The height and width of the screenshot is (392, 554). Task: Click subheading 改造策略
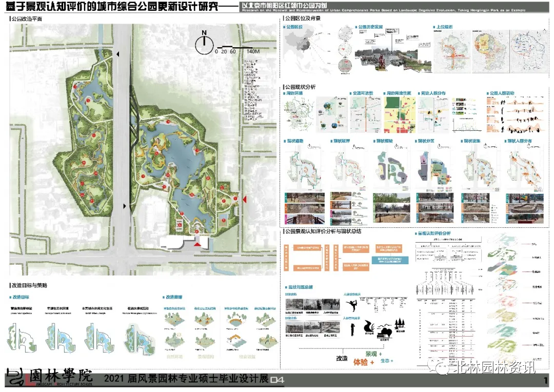[x=174, y=297]
